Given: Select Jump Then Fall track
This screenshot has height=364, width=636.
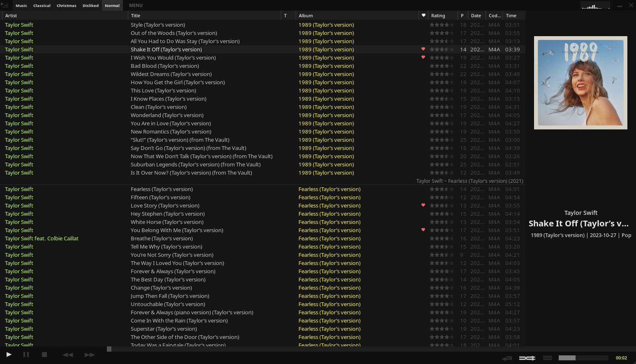Looking at the screenshot, I should (170, 296).
